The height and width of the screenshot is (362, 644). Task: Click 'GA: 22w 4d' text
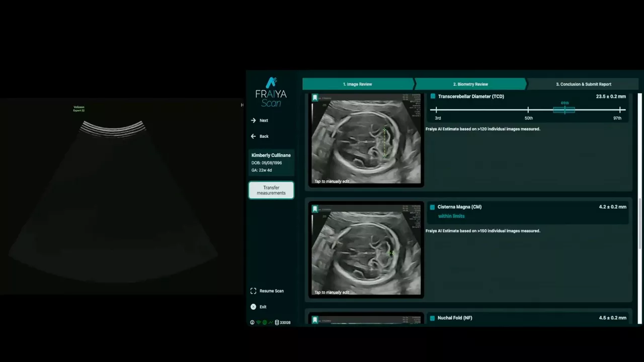262,170
